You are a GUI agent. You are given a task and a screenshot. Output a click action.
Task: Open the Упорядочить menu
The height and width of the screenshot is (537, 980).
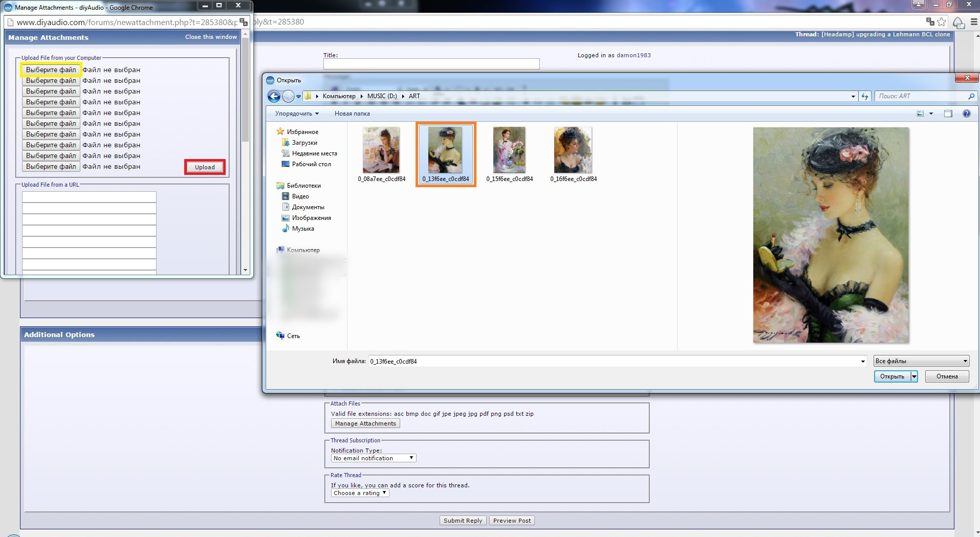click(x=297, y=114)
